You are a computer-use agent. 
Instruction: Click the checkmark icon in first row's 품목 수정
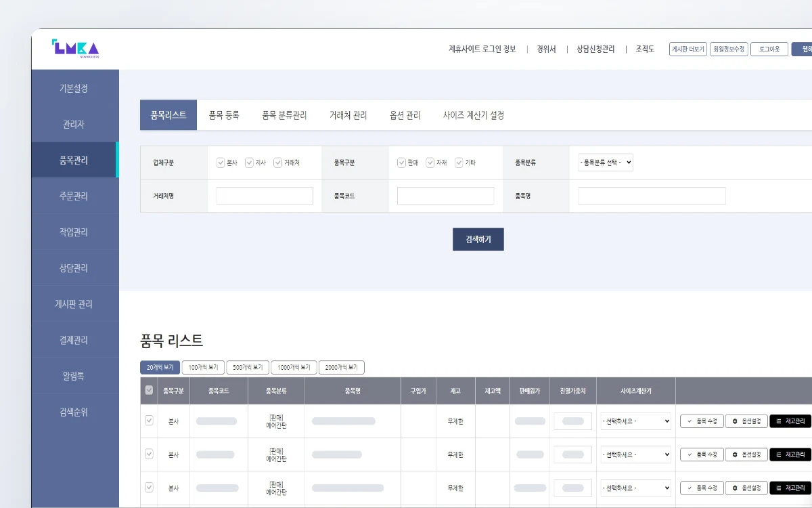click(x=689, y=421)
